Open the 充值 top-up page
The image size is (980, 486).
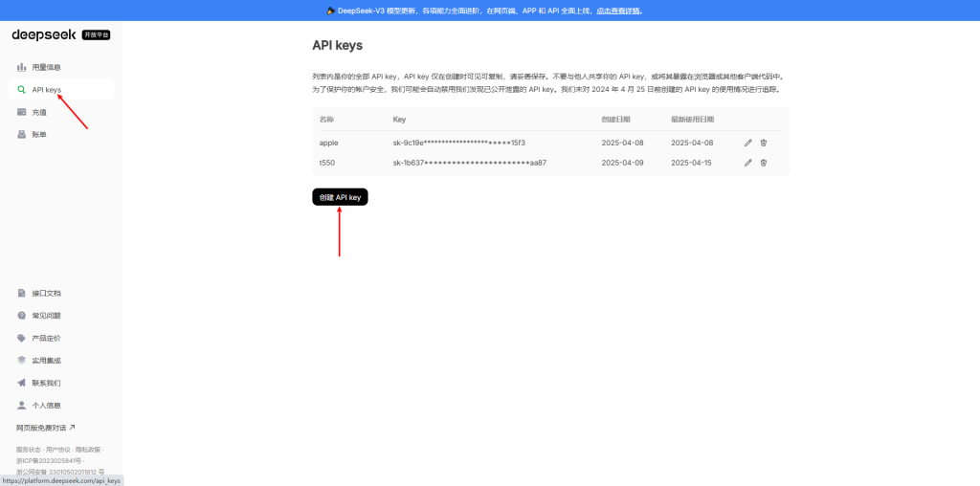click(x=60, y=112)
